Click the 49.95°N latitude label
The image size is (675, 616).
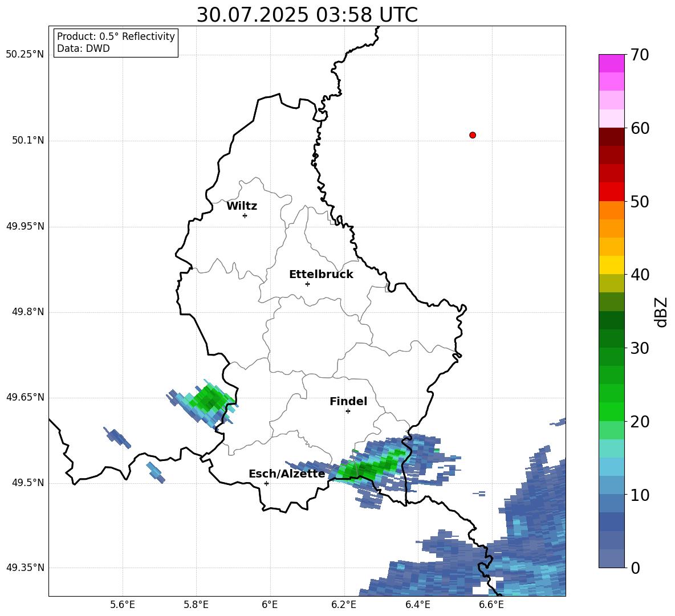(25, 226)
